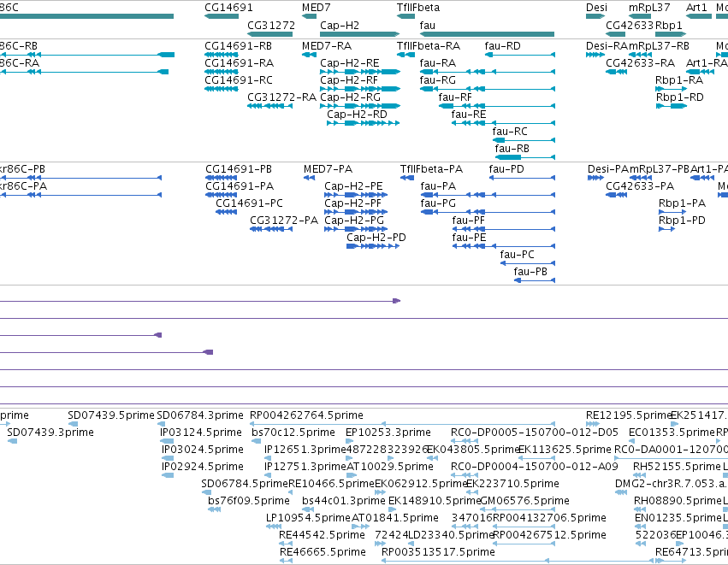Click the MED7 gene feature label
The image size is (728, 565).
[x=317, y=8]
